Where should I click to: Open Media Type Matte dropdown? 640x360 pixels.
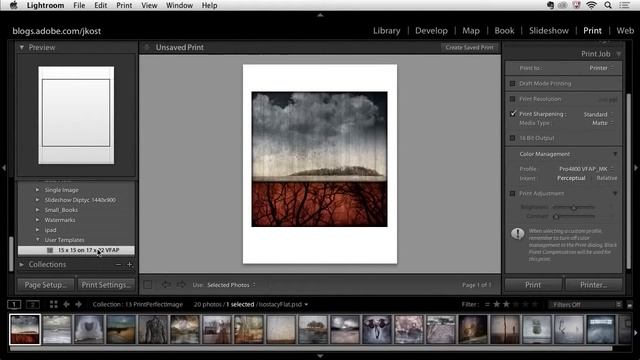tap(603, 123)
